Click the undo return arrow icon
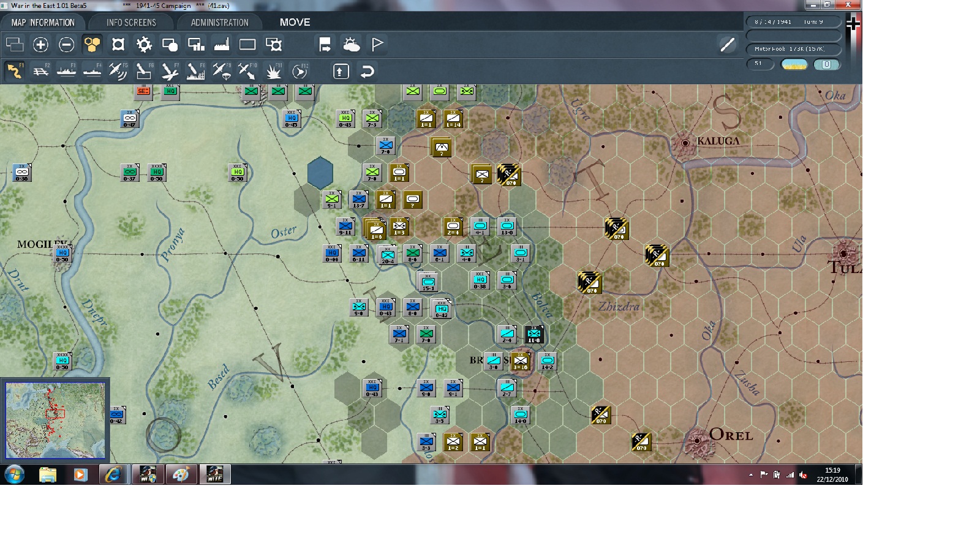 click(367, 72)
